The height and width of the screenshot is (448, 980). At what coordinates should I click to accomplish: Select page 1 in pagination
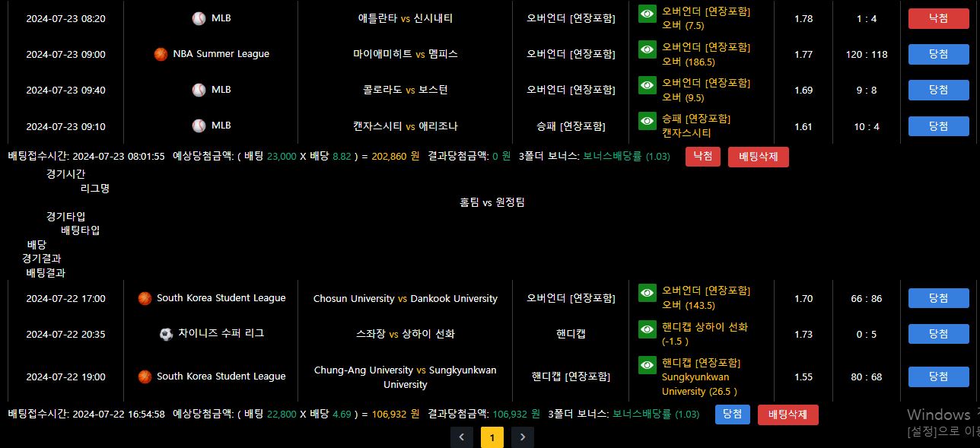[x=492, y=437]
